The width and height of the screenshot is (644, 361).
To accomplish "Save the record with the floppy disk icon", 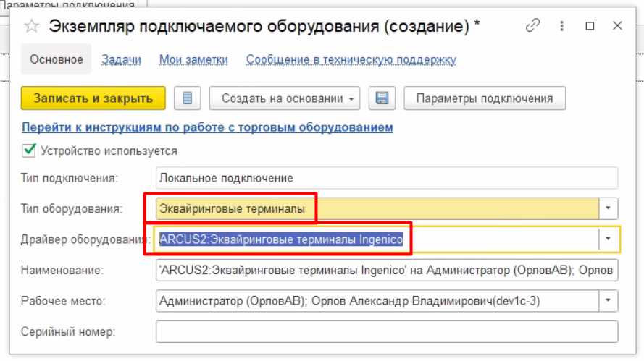I will pyautogui.click(x=382, y=98).
